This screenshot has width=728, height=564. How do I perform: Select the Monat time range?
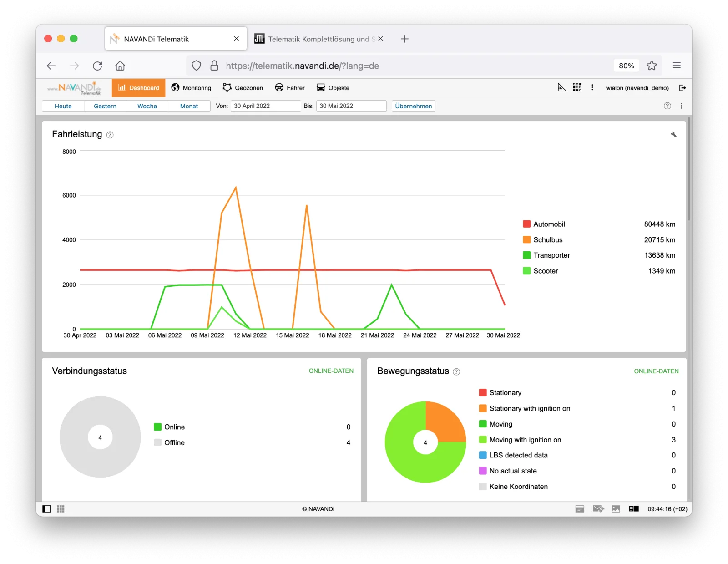[189, 106]
